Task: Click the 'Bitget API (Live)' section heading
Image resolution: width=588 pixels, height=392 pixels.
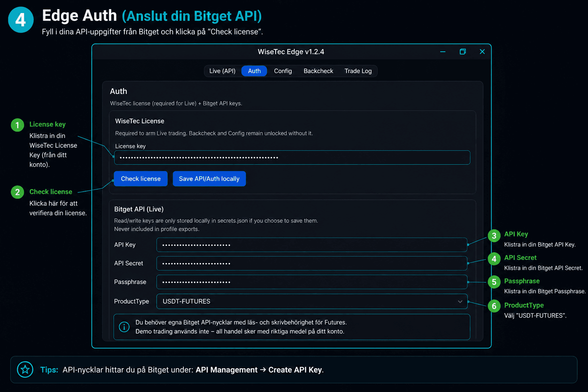Action: (x=139, y=209)
